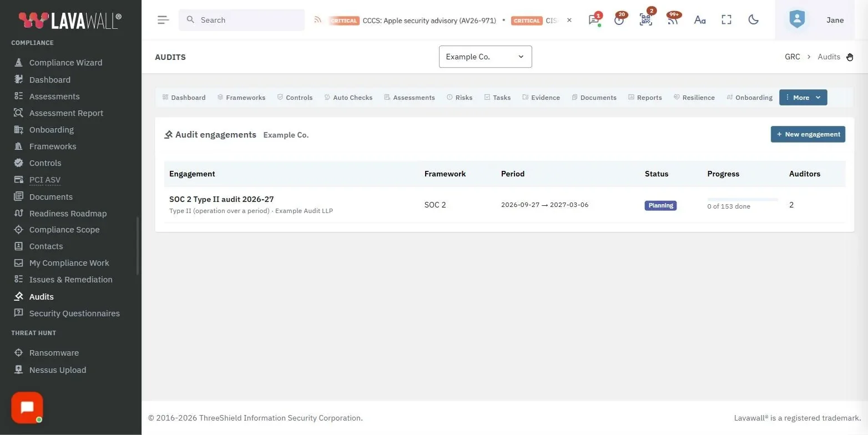Open Compliance Wizard in sidebar

tap(65, 63)
